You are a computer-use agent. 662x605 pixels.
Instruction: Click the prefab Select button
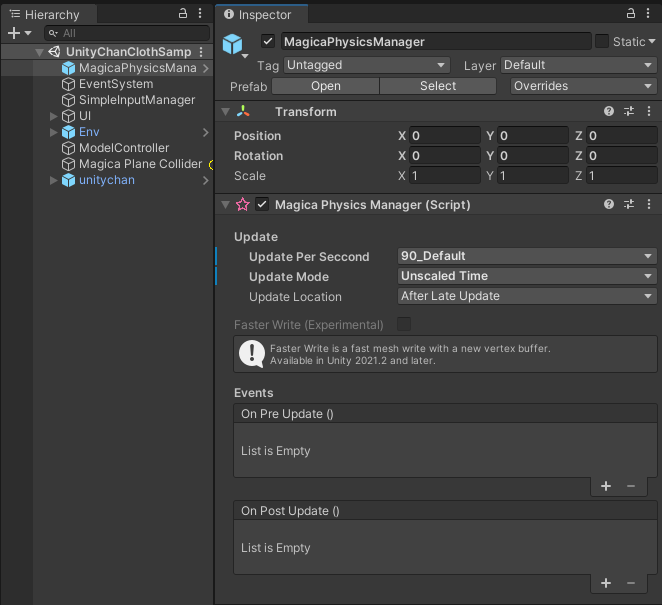click(438, 86)
